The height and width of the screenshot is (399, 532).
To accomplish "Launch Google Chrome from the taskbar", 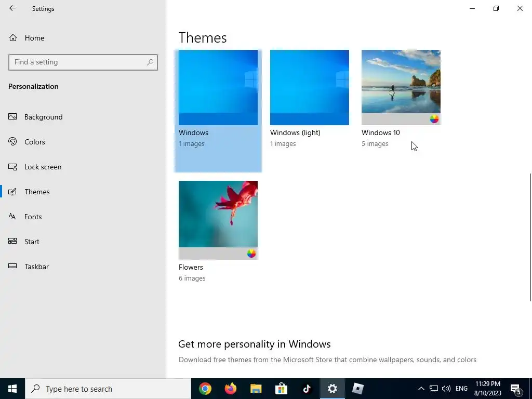I will [x=205, y=389].
